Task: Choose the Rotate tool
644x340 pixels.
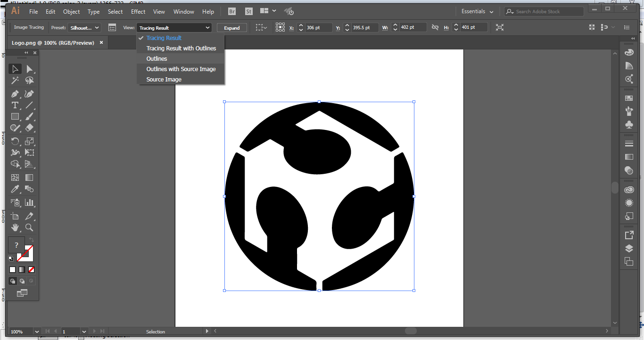Action: [15, 141]
